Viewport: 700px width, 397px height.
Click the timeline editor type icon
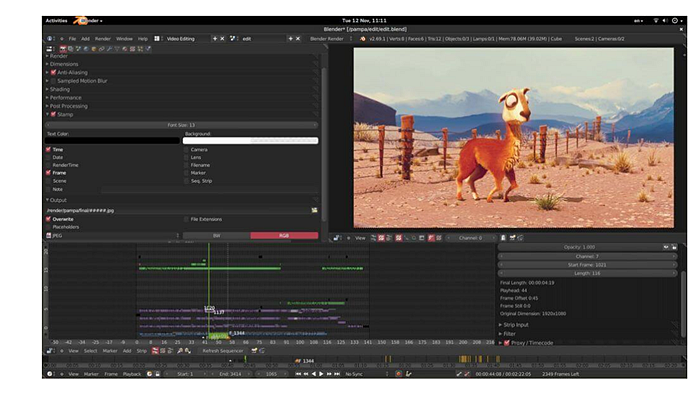point(50,374)
